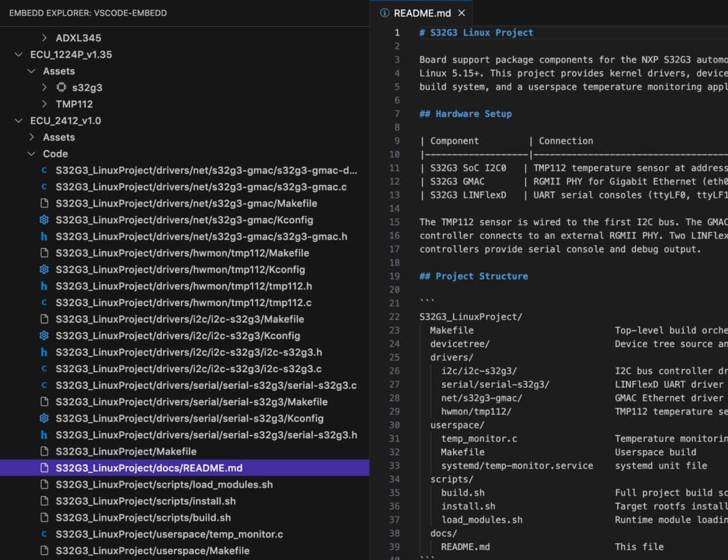Click file icon of i2c-s32g3/Makefile
Image resolution: width=728 pixels, height=560 pixels.
click(x=44, y=319)
